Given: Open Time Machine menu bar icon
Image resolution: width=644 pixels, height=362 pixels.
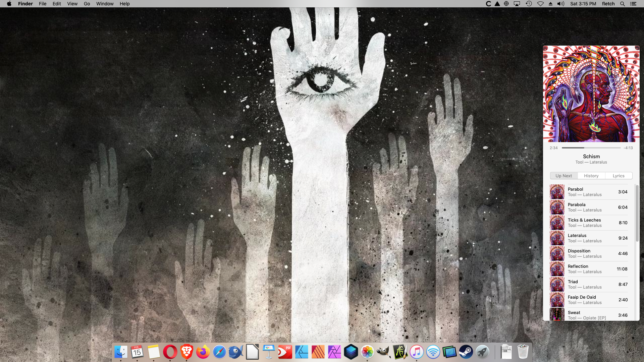Looking at the screenshot, I should tap(529, 4).
